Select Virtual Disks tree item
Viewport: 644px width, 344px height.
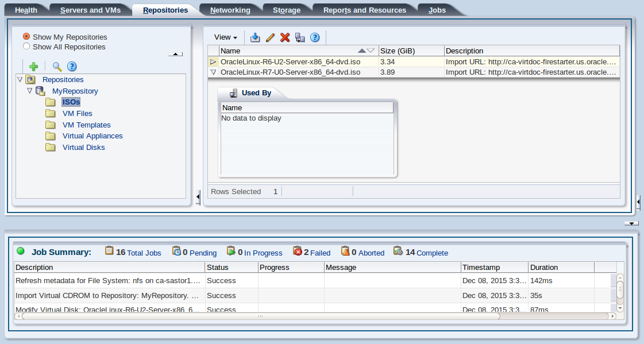83,148
